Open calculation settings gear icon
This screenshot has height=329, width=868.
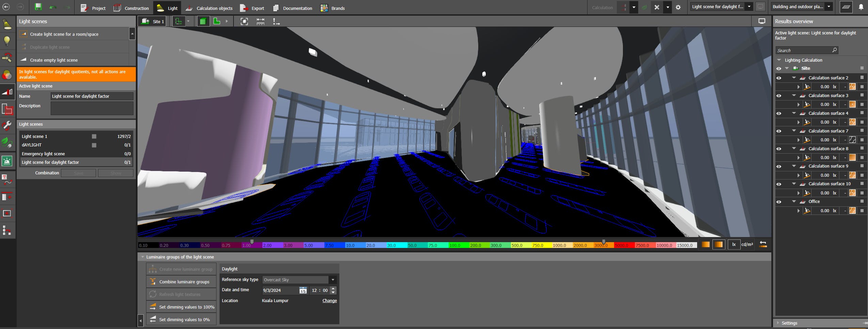tap(678, 7)
